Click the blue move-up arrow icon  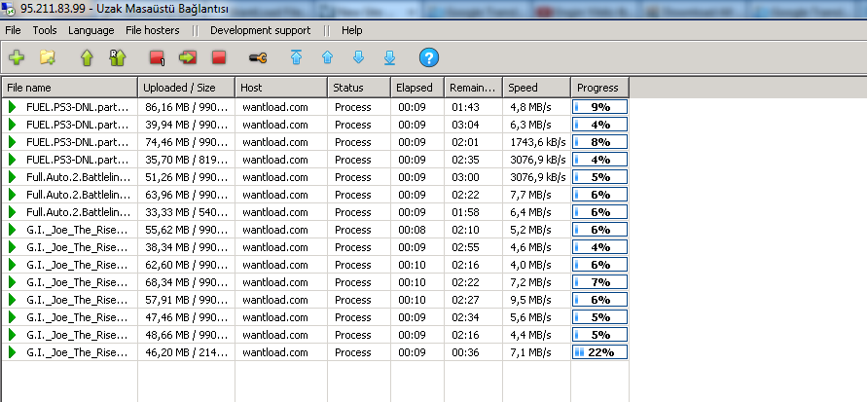click(x=327, y=57)
